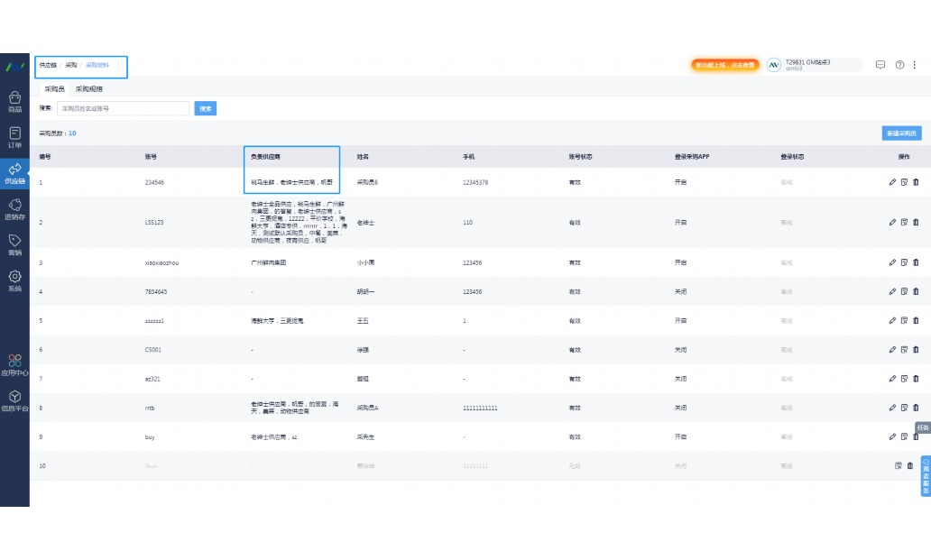Open the help question mark icon

pyautogui.click(x=899, y=65)
